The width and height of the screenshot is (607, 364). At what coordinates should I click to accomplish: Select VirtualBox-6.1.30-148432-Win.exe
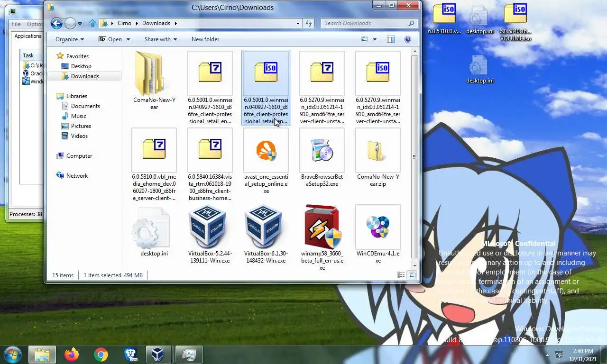coord(266,235)
